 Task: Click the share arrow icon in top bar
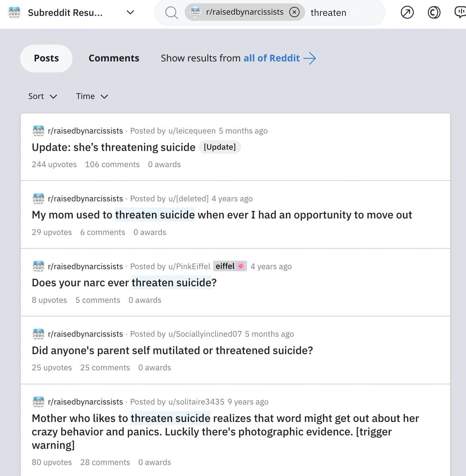407,12
